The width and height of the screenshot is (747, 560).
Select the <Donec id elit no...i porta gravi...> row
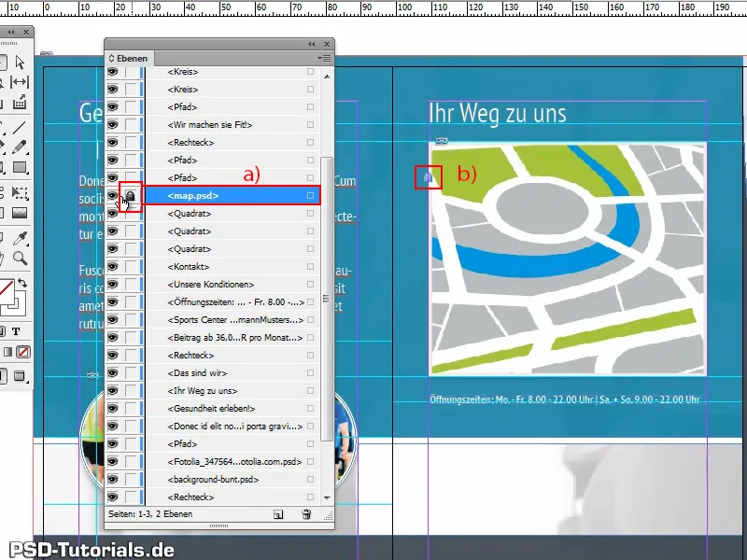point(232,426)
